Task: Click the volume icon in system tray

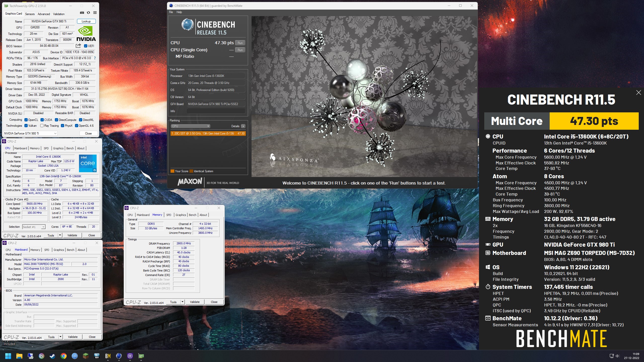Action: click(x=617, y=356)
